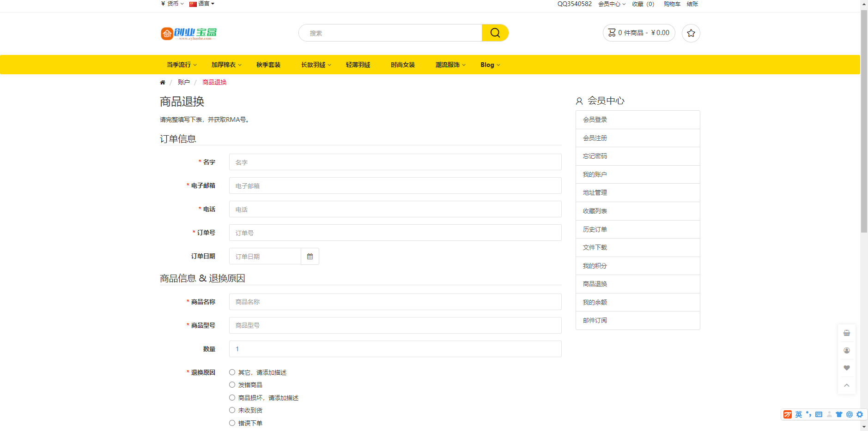Viewport: 868px width, 431px height.
Task: Open the order date calendar picker
Action: pos(310,256)
